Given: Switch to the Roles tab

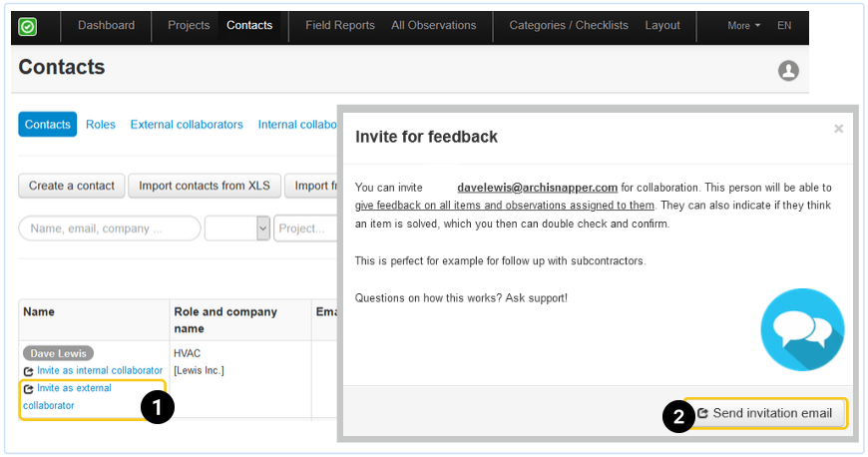Looking at the screenshot, I should click(x=101, y=125).
